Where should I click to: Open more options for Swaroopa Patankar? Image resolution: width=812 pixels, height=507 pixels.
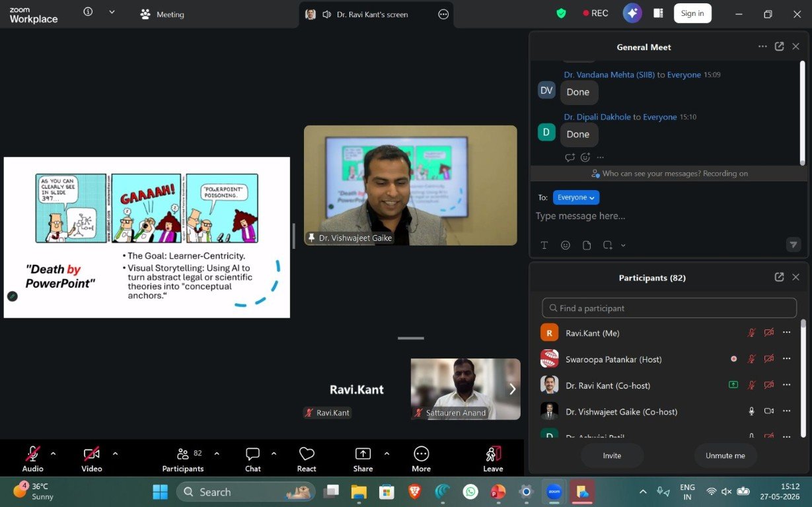tap(786, 358)
